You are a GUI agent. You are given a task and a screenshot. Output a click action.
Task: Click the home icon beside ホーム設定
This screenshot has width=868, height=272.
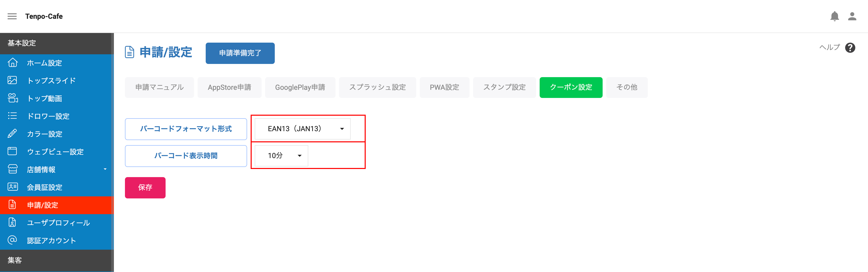click(12, 63)
